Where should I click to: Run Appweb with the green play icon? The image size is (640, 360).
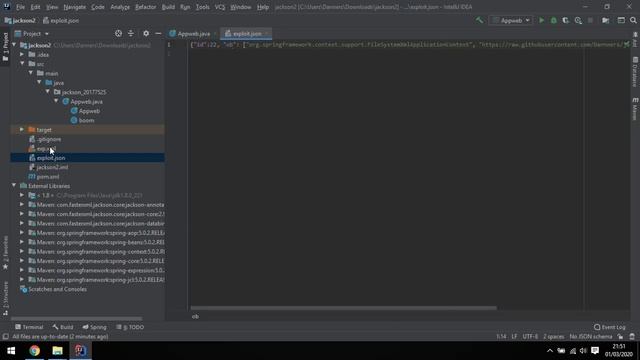[x=542, y=20]
